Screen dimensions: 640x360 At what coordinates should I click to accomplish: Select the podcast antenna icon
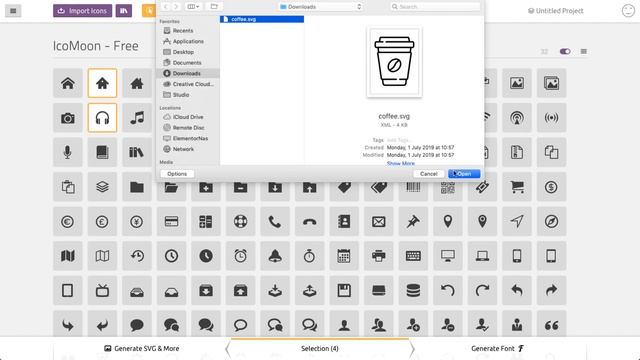coord(517,118)
